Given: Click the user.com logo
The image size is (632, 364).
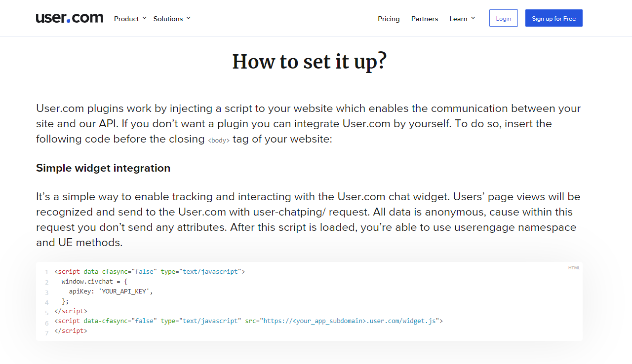Looking at the screenshot, I should (x=69, y=18).
